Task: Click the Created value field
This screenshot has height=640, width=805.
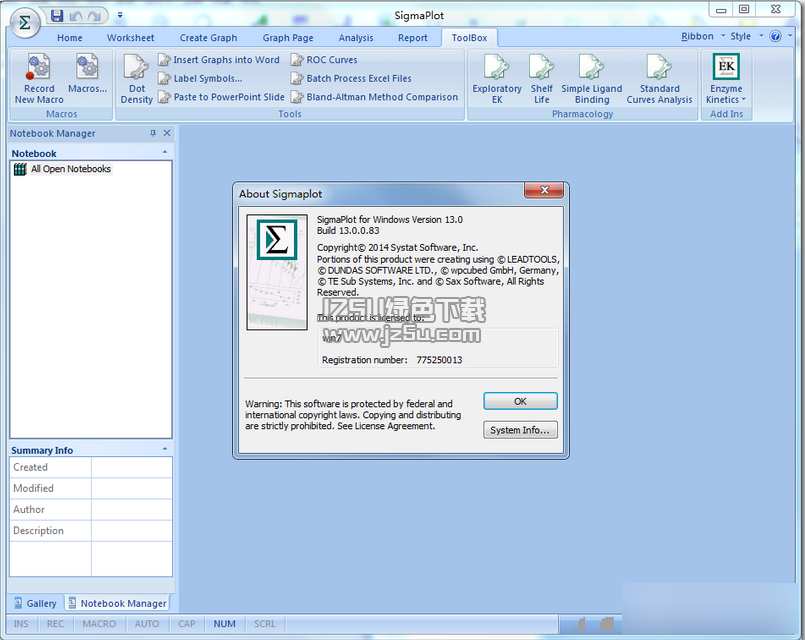Action: (132, 468)
